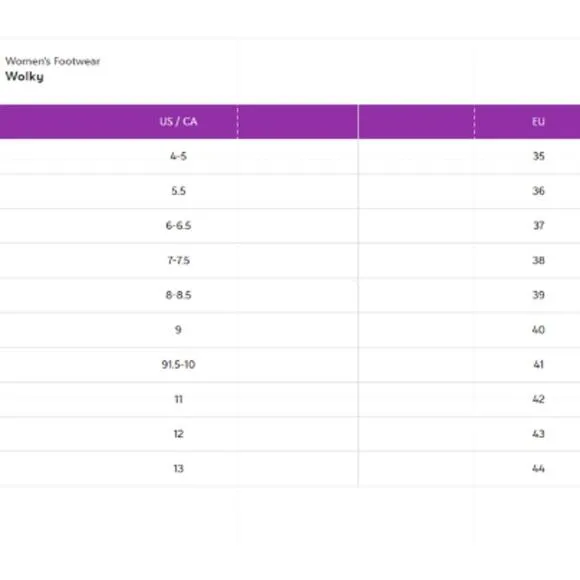Select US size 4-5 cell
Image resolution: width=580 pixels, height=580 pixels.
point(178,156)
